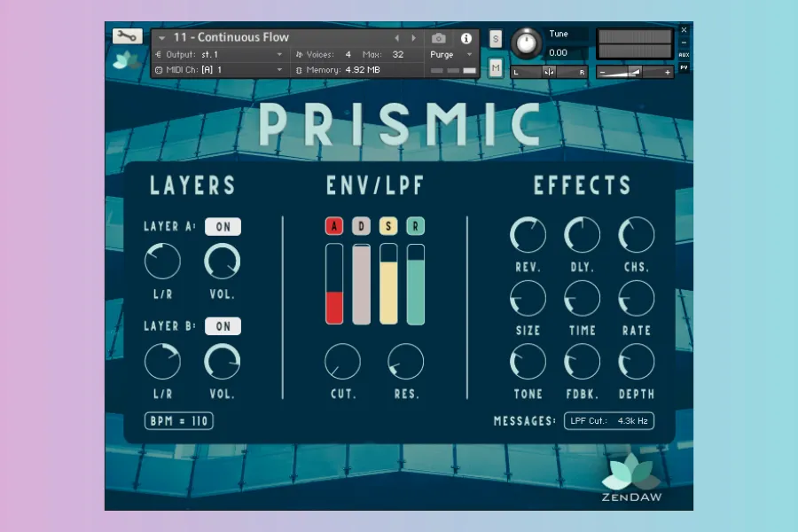798x532 pixels.
Task: Click the Tune knob
Action: point(526,43)
